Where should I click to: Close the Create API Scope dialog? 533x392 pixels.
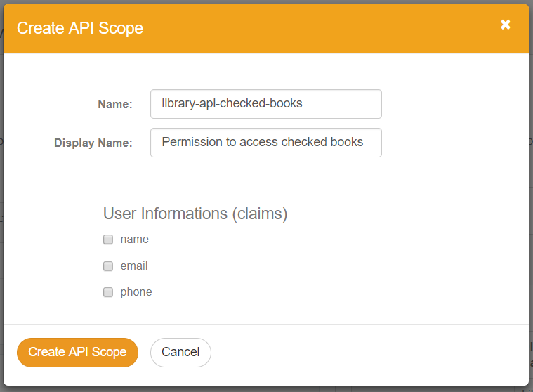pyautogui.click(x=505, y=25)
